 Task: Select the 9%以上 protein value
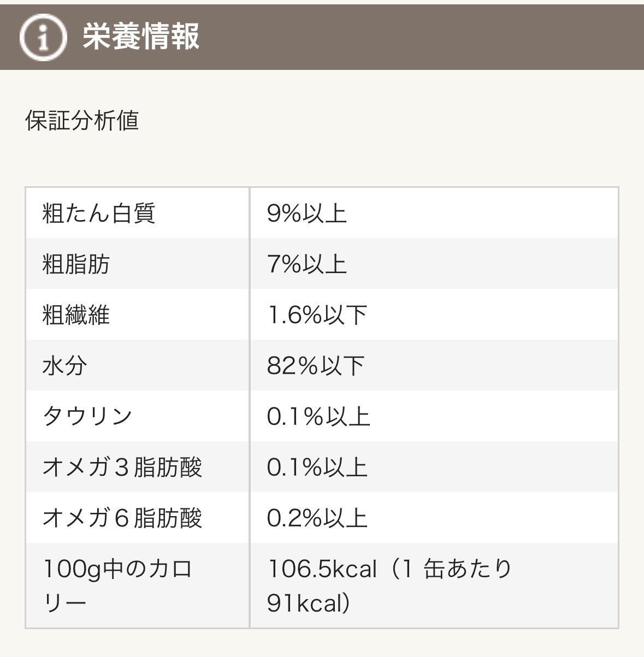pos(306,213)
